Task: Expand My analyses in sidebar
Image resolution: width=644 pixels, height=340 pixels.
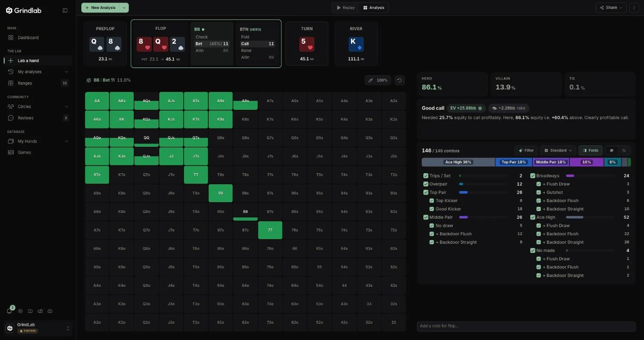Action: click(66, 72)
